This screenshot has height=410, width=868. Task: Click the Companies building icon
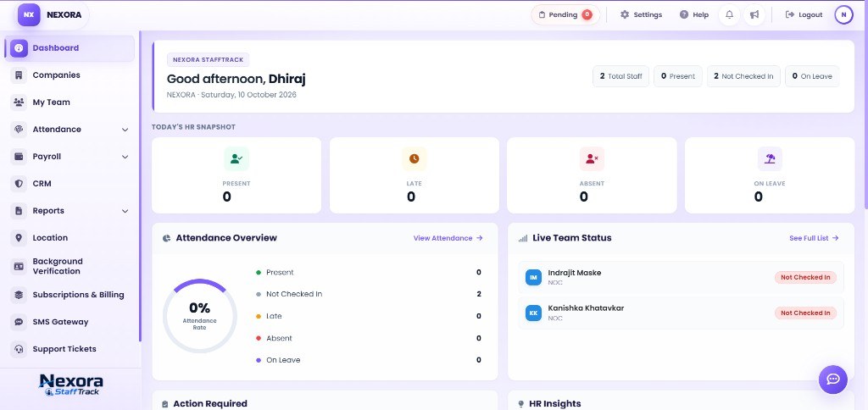pyautogui.click(x=19, y=75)
